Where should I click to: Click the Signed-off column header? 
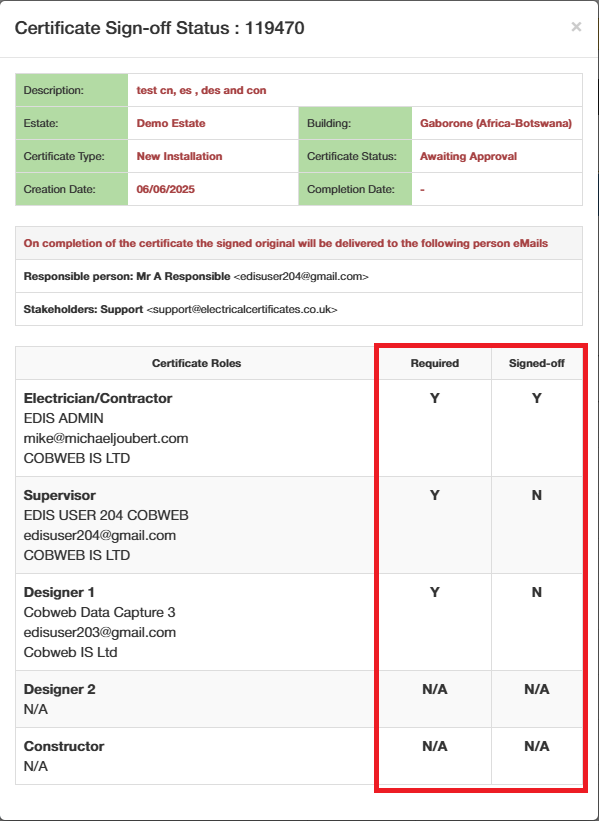[537, 363]
